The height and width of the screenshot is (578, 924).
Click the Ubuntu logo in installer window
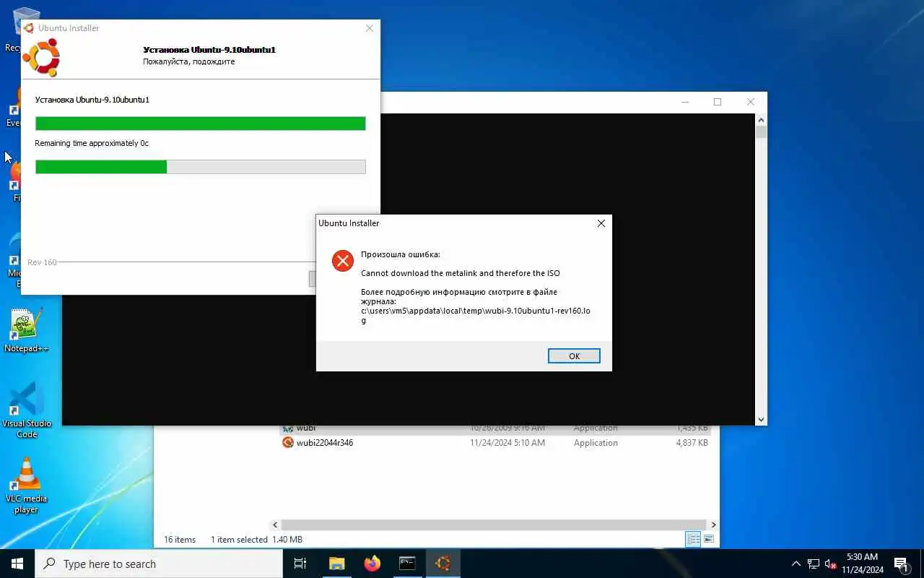(41, 58)
